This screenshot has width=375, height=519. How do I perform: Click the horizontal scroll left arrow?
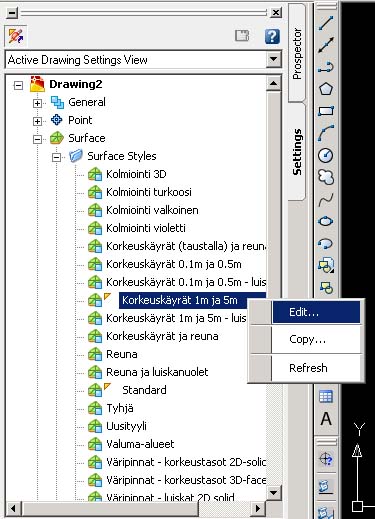pyautogui.click(x=13, y=509)
